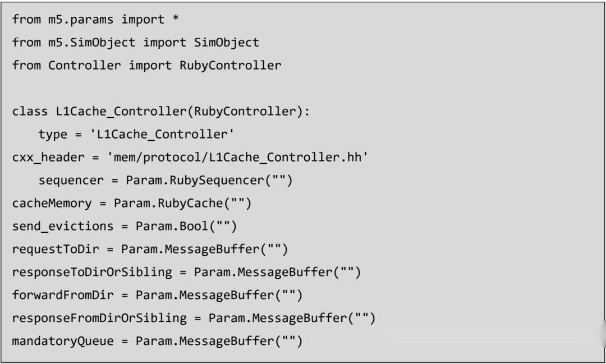Click 'Param.RubySequencer' in the code

tap(194, 180)
